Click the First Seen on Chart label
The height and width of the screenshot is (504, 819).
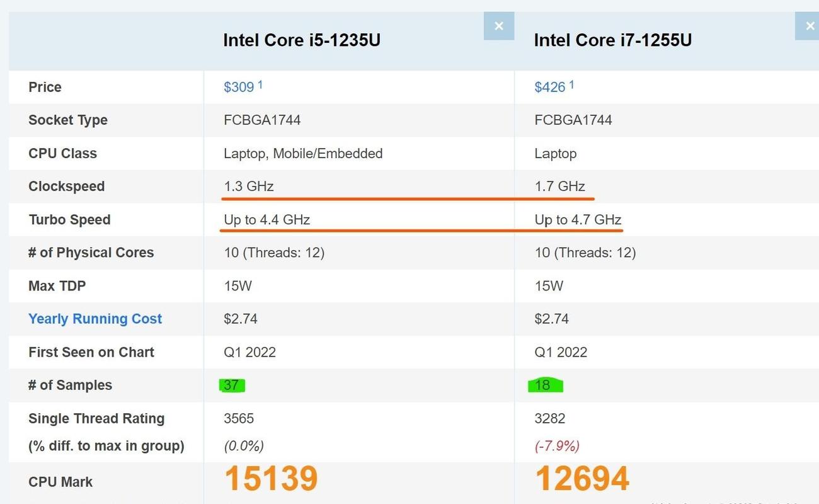pyautogui.click(x=91, y=352)
